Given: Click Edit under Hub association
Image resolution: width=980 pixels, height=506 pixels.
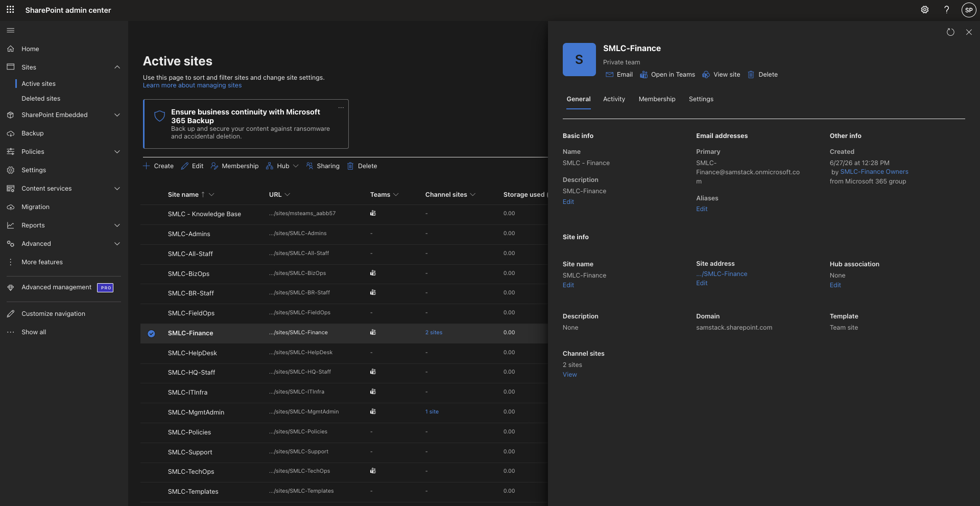Looking at the screenshot, I should [835, 285].
